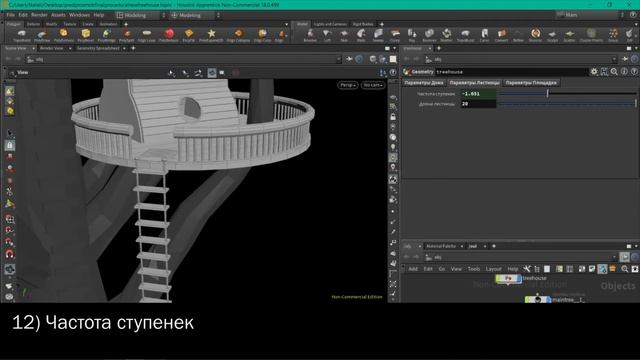Toggle the lock icon on the viewport display bar
This screenshot has height=360, width=640.
[393, 117]
